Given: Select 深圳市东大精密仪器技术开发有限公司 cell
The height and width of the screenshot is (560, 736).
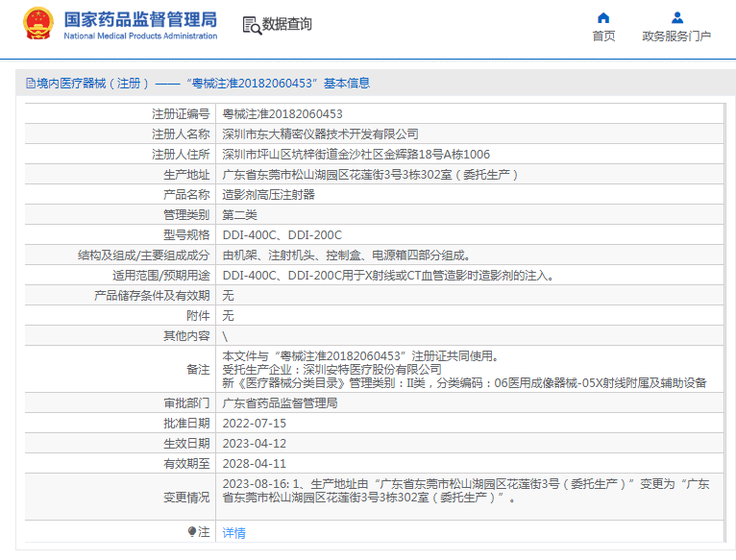Looking at the screenshot, I should (x=320, y=134).
